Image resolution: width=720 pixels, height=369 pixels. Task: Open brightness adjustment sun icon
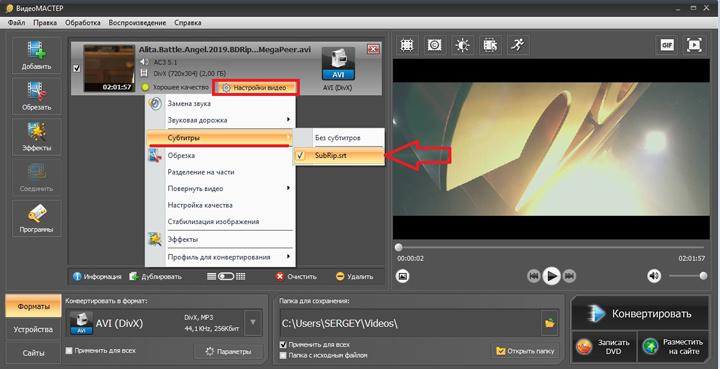[462, 45]
